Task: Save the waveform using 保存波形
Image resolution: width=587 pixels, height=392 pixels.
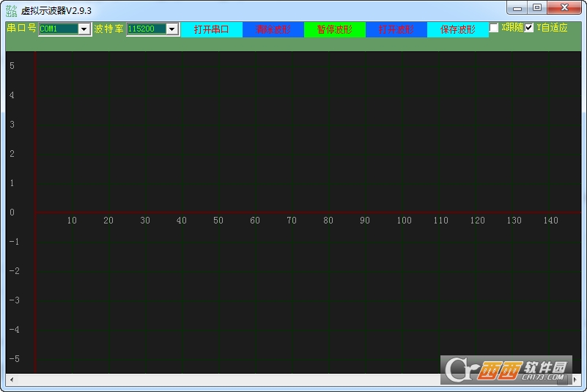Action: [458, 29]
